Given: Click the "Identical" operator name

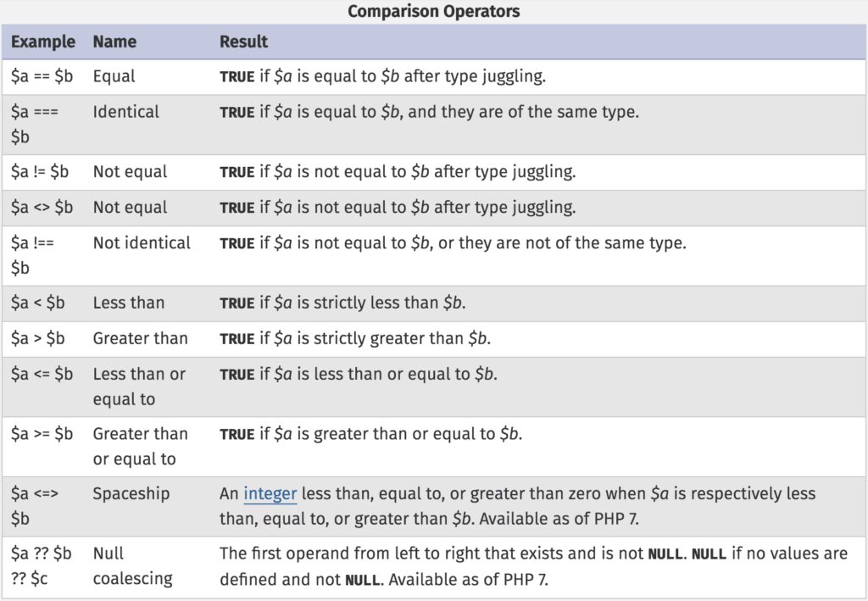Looking at the screenshot, I should point(125,112).
